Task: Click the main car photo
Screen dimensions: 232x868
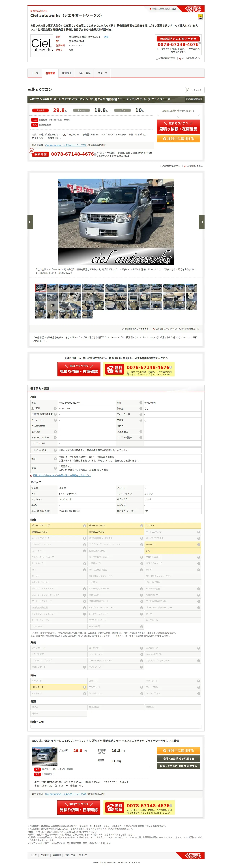Action: click(x=116, y=222)
